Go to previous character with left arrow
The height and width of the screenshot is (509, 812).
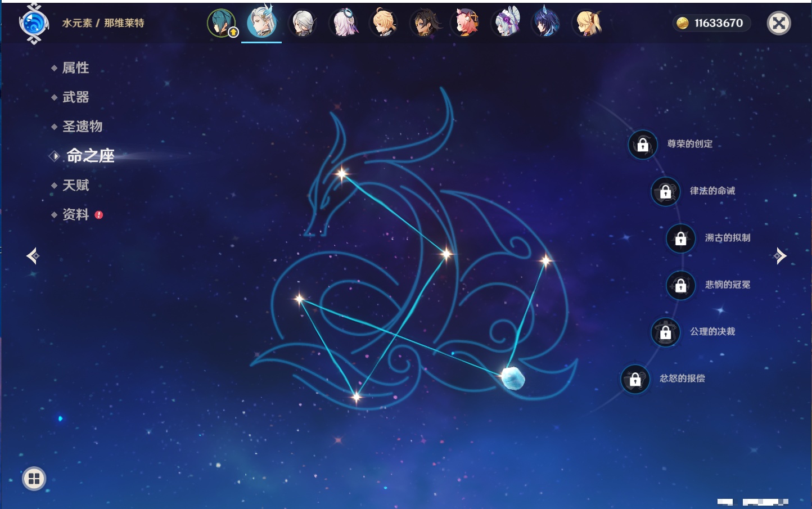(x=33, y=256)
